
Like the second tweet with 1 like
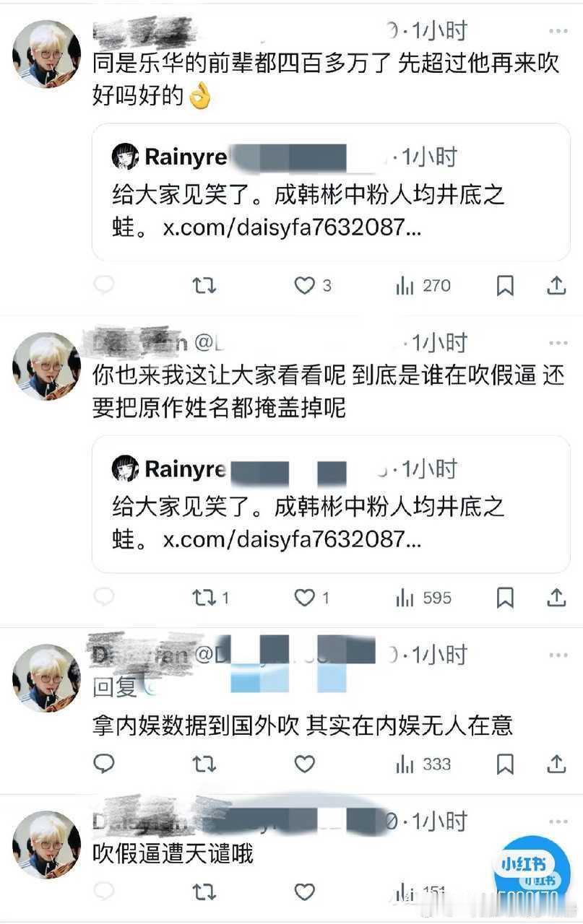point(312,598)
